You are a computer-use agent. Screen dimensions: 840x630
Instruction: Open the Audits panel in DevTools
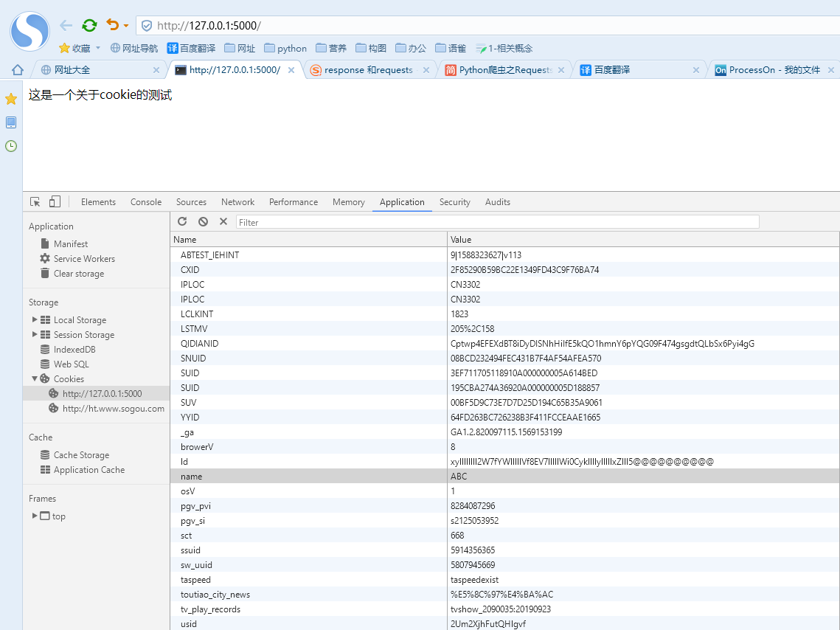click(x=498, y=202)
